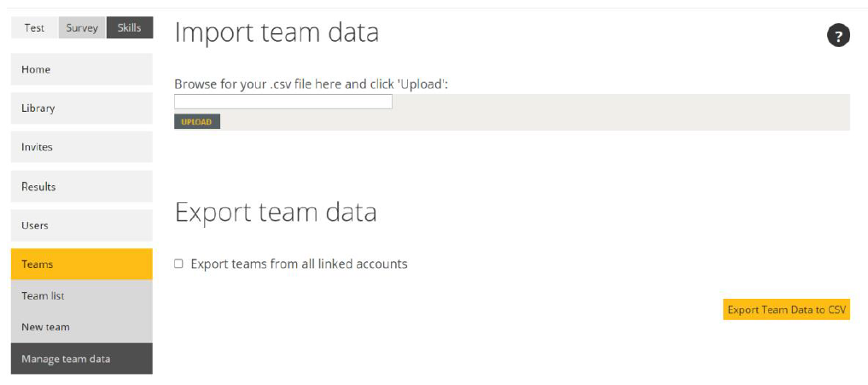Viewport: 868px width, 385px height.
Task: Collapse the Teams sidebar section
Action: point(82,265)
